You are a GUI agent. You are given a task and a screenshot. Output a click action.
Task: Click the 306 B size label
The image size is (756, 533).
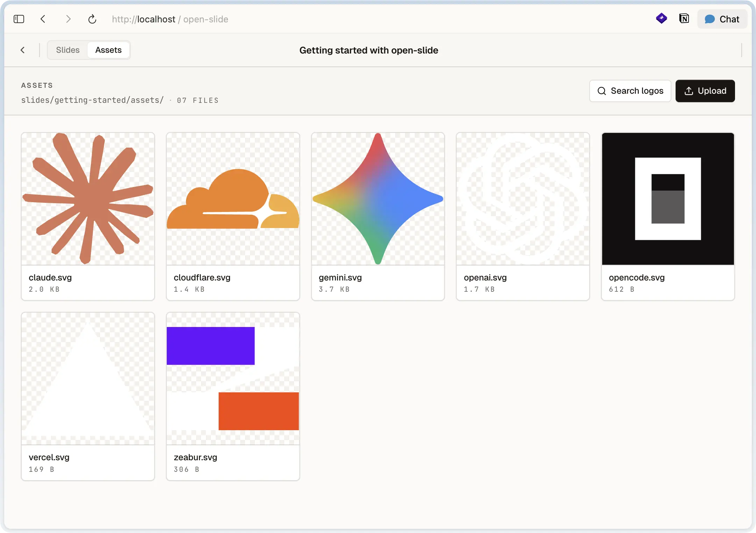[x=187, y=469]
